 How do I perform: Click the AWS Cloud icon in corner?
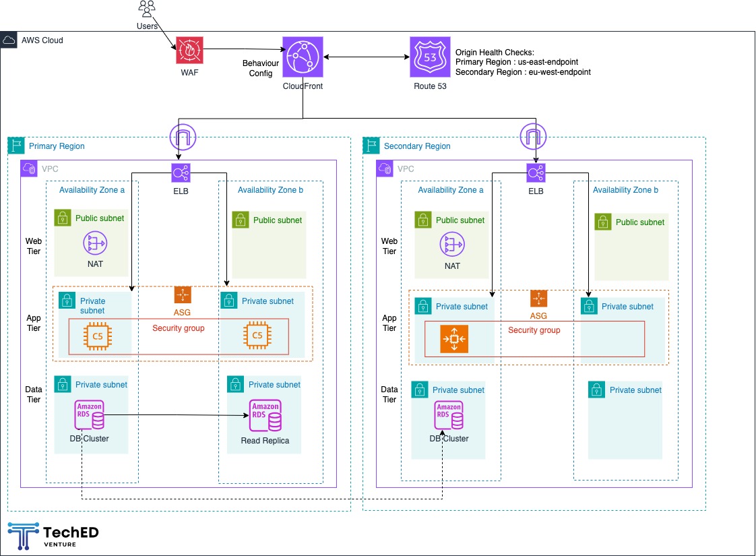tap(9, 40)
